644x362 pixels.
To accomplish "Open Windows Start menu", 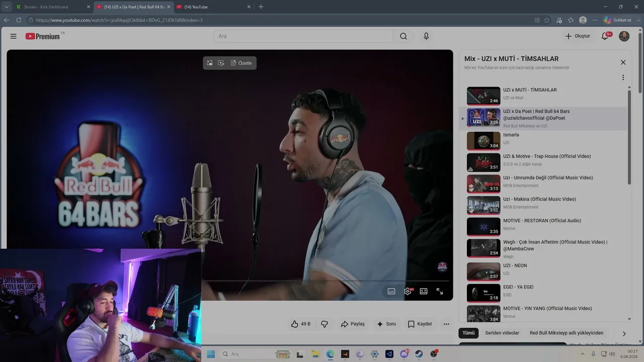I will [x=211, y=354].
